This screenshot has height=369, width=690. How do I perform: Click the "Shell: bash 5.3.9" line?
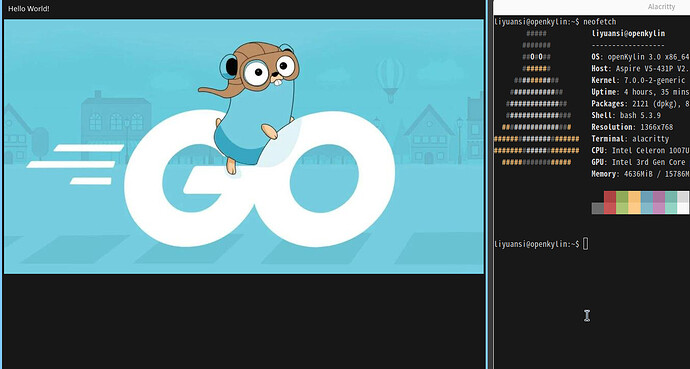626,115
